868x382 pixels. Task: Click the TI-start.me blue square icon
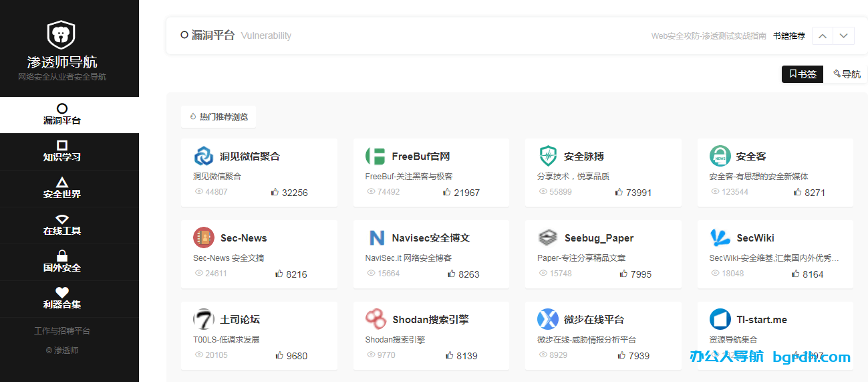720,319
